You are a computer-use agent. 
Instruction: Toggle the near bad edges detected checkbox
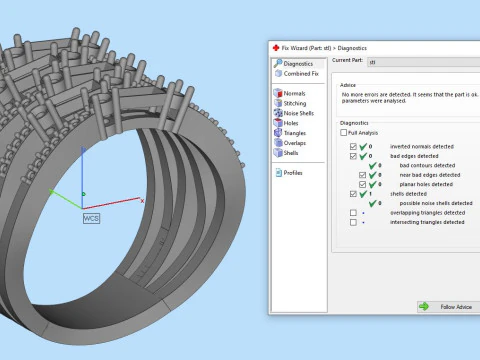coord(363,175)
